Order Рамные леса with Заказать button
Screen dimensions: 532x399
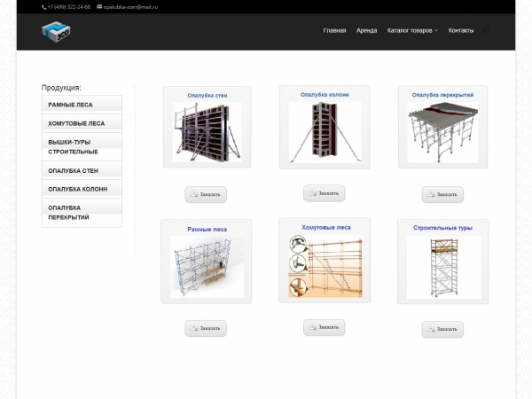coord(207,328)
